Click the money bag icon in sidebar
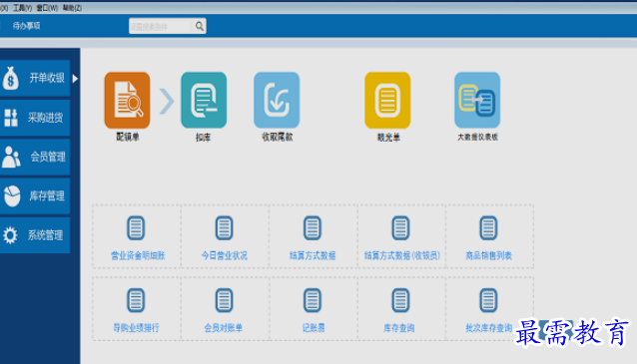The image size is (637, 364). tap(11, 78)
